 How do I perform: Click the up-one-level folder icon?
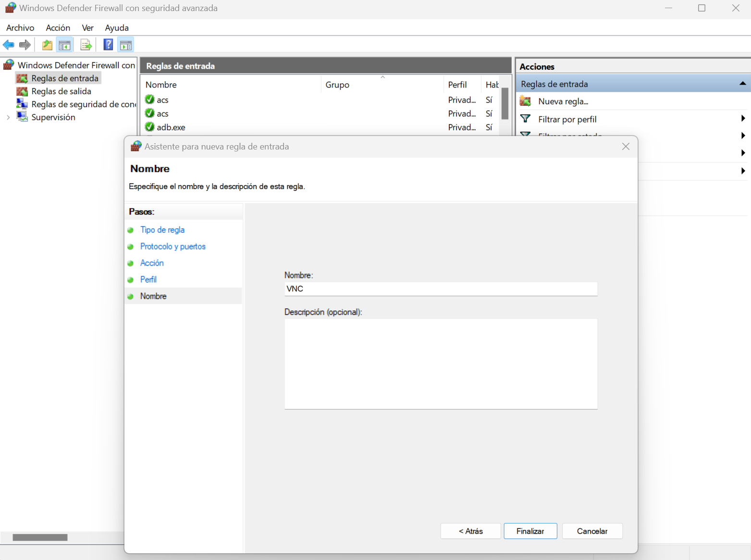[47, 45]
